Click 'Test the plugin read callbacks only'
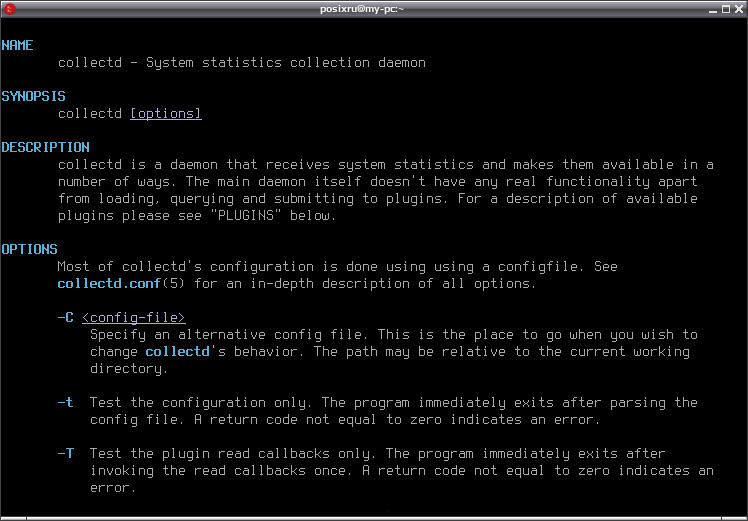The height and width of the screenshot is (521, 748). coord(230,454)
